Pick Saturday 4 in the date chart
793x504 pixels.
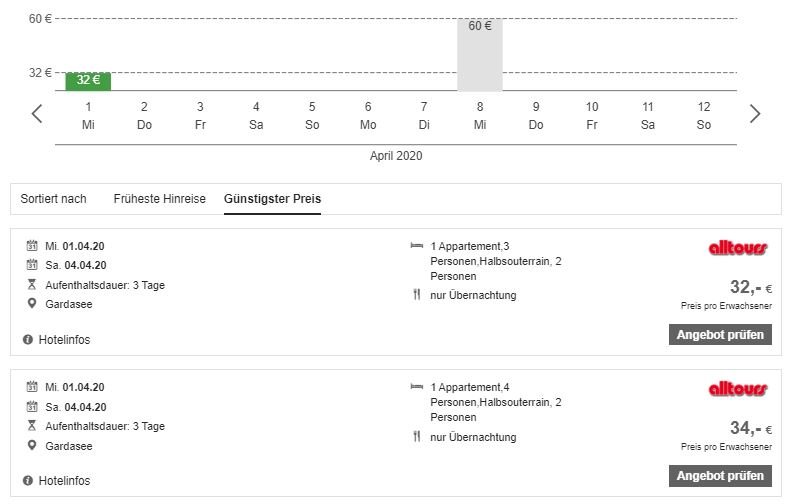[x=256, y=115]
